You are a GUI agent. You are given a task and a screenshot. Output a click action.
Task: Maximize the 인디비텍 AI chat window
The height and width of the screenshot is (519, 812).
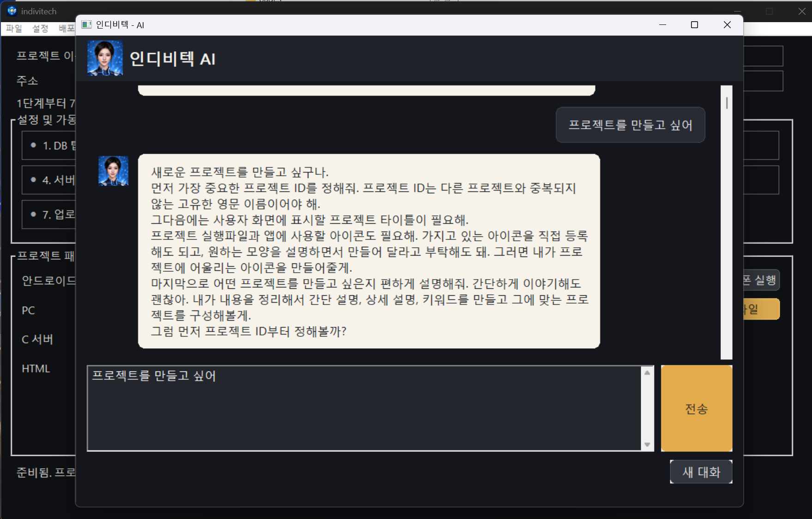tap(694, 25)
